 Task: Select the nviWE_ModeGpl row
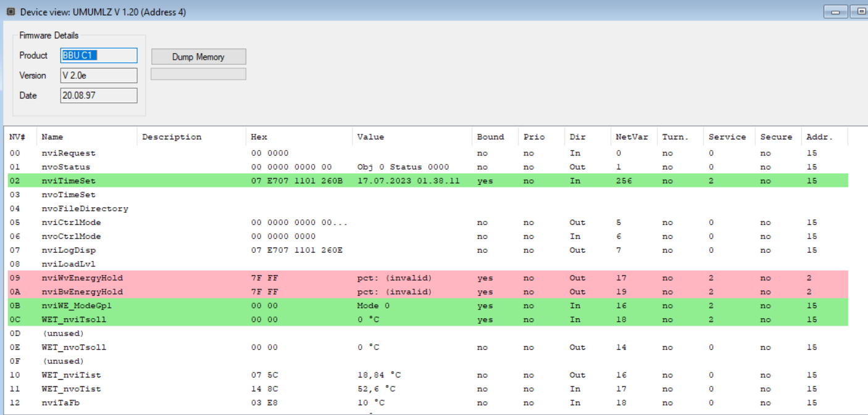tap(427, 306)
